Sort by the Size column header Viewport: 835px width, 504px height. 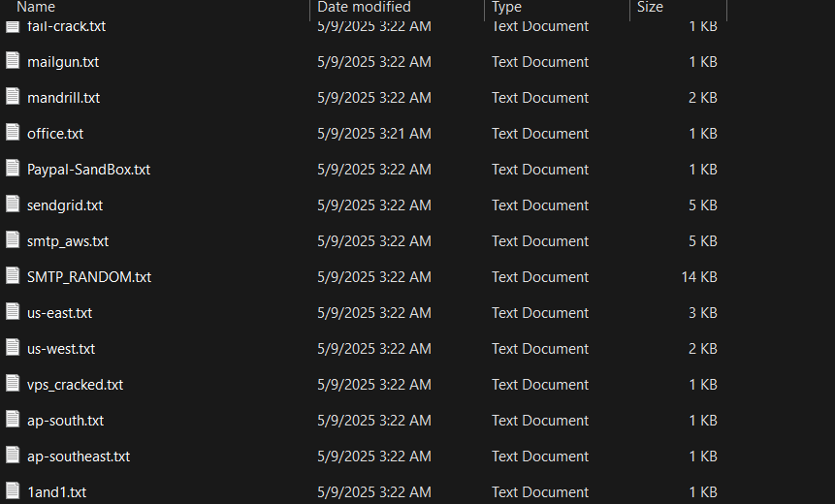(650, 7)
